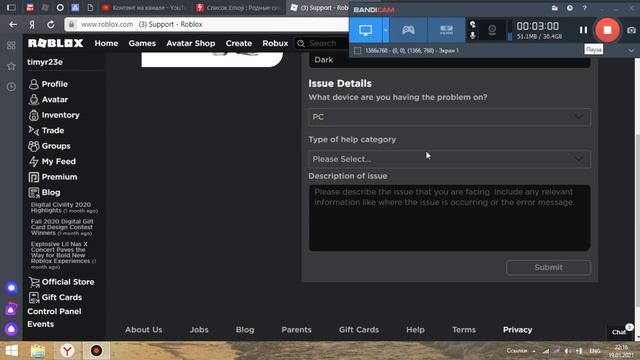Open Terms footer link
Screen dimensions: 640x360
[x=464, y=330]
